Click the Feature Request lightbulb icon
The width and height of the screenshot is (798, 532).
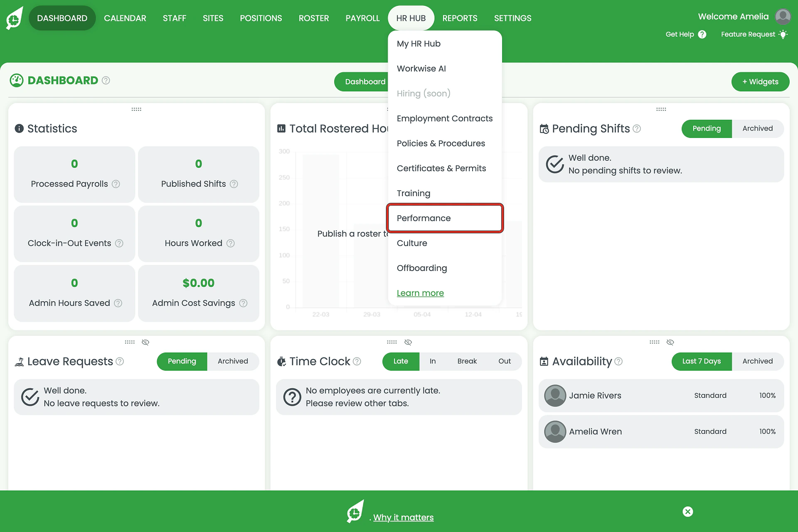coord(783,34)
